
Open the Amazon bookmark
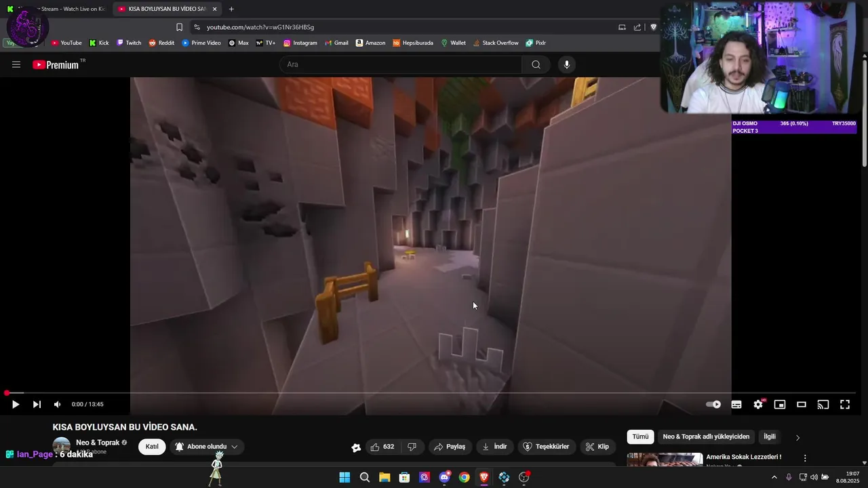click(371, 43)
